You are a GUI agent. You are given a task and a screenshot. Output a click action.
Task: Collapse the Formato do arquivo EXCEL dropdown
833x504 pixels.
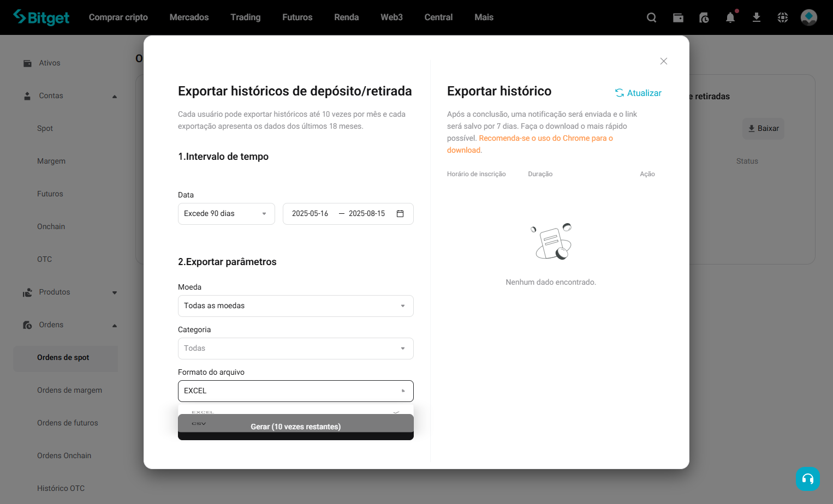[x=296, y=391]
